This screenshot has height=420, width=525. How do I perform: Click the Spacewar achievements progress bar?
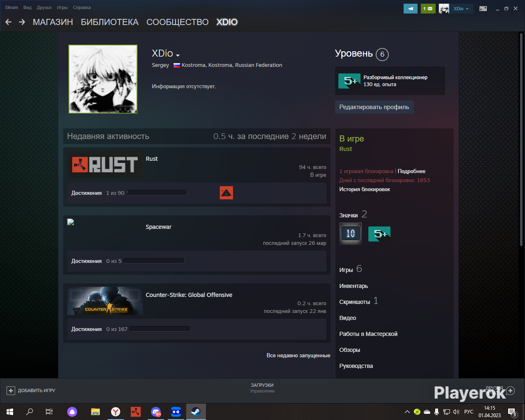pyautogui.click(x=154, y=261)
